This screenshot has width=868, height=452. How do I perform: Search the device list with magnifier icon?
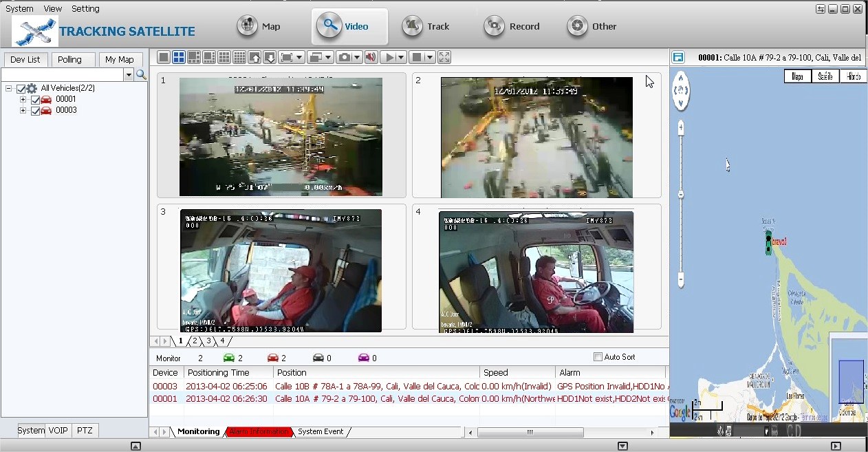point(141,74)
